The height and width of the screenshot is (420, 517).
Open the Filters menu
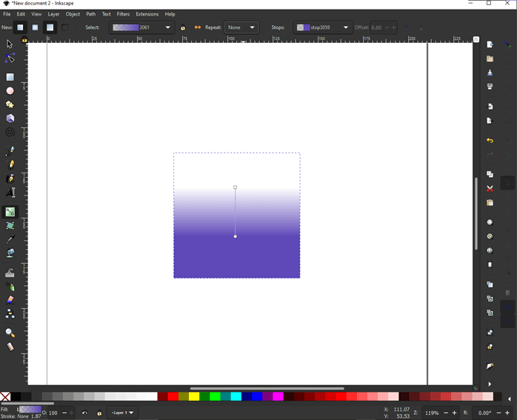pyautogui.click(x=123, y=14)
